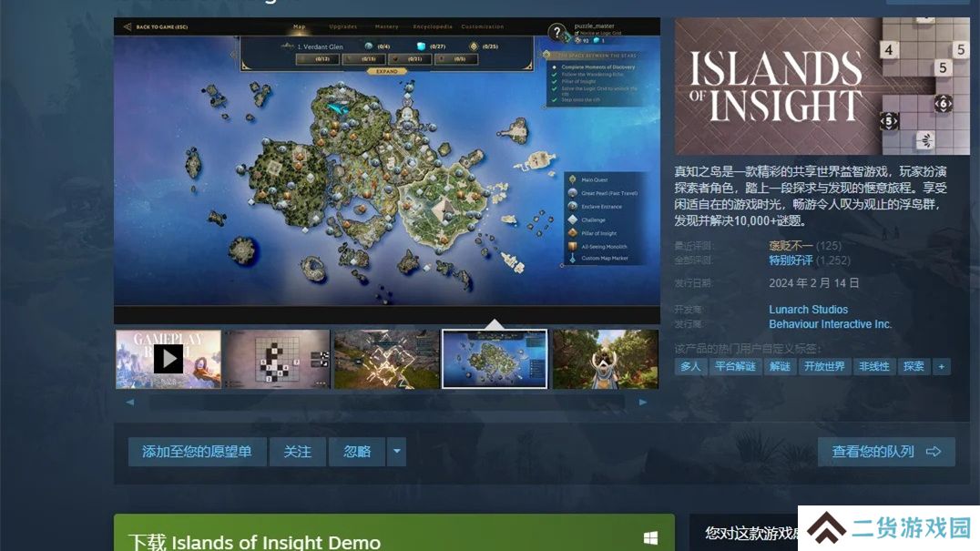The height and width of the screenshot is (551, 980).
Task: Open the Behaviour Interactive Inc. publisher link
Action: pyautogui.click(x=830, y=324)
